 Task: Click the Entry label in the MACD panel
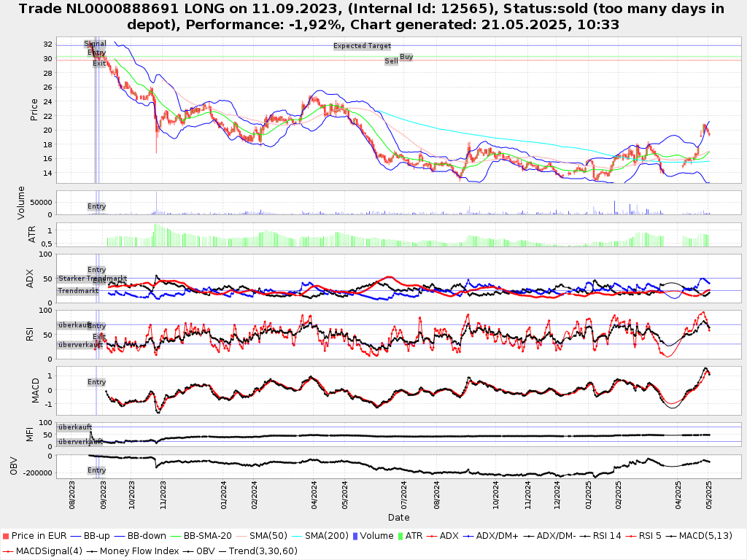point(96,382)
